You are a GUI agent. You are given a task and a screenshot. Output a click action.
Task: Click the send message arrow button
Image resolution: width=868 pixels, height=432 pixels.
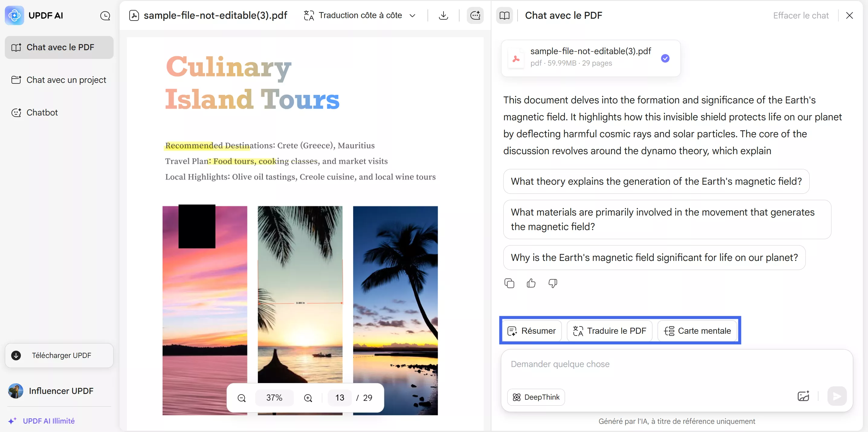tap(837, 396)
